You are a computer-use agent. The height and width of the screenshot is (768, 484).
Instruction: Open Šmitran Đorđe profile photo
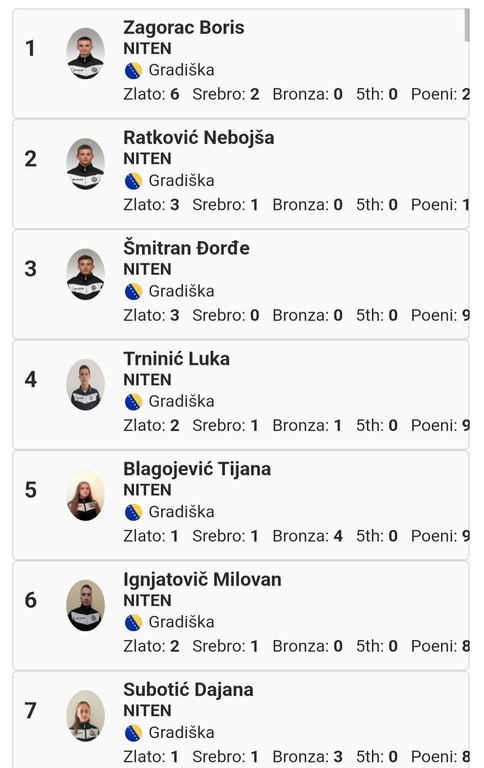pos(85,274)
